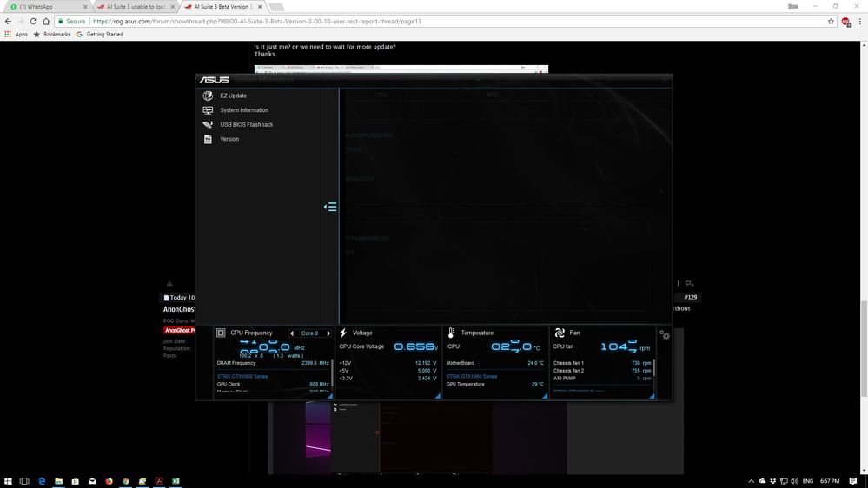The width and height of the screenshot is (868, 488).
Task: Click the AIO PUMP row
Action: 602,379
